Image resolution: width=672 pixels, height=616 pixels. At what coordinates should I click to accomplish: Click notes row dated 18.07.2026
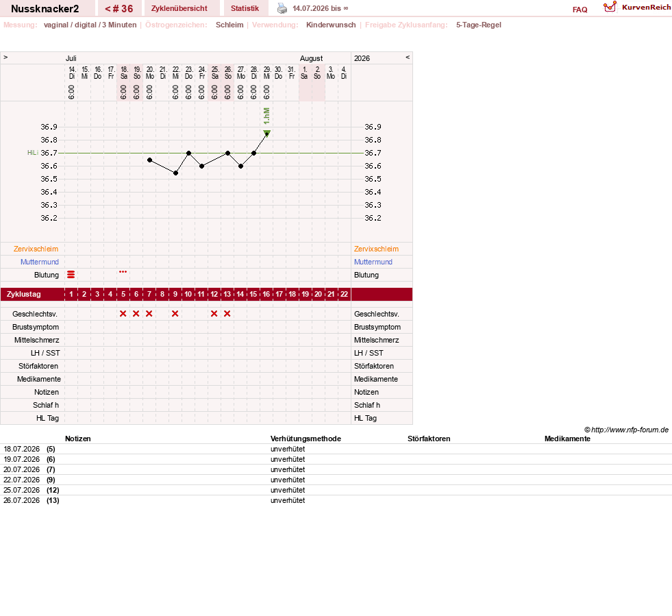pyautogui.click(x=336, y=449)
